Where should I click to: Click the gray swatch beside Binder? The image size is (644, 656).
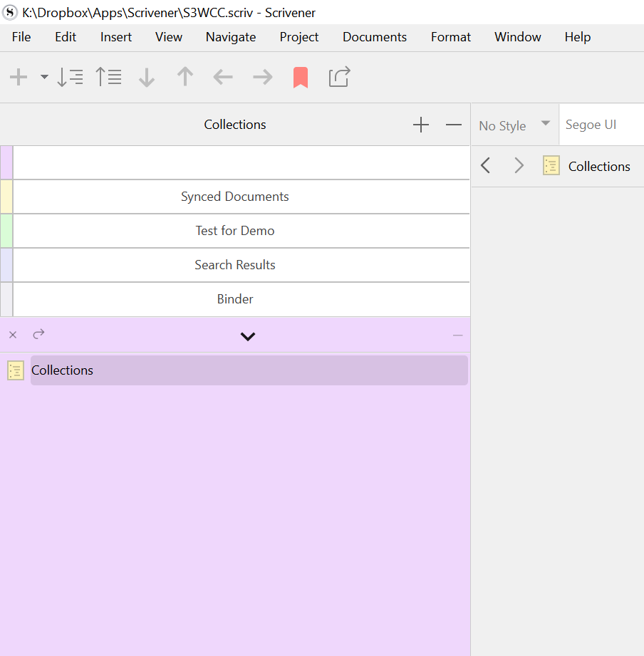pos(6,299)
